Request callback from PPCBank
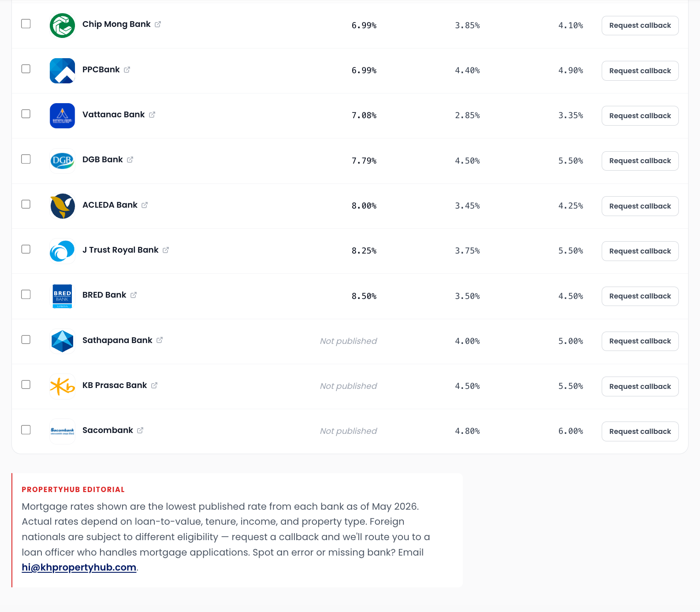This screenshot has height=612, width=700. coord(640,71)
